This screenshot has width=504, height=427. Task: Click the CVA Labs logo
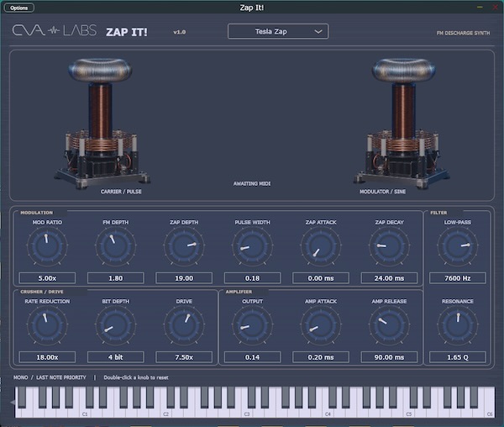[x=55, y=30]
